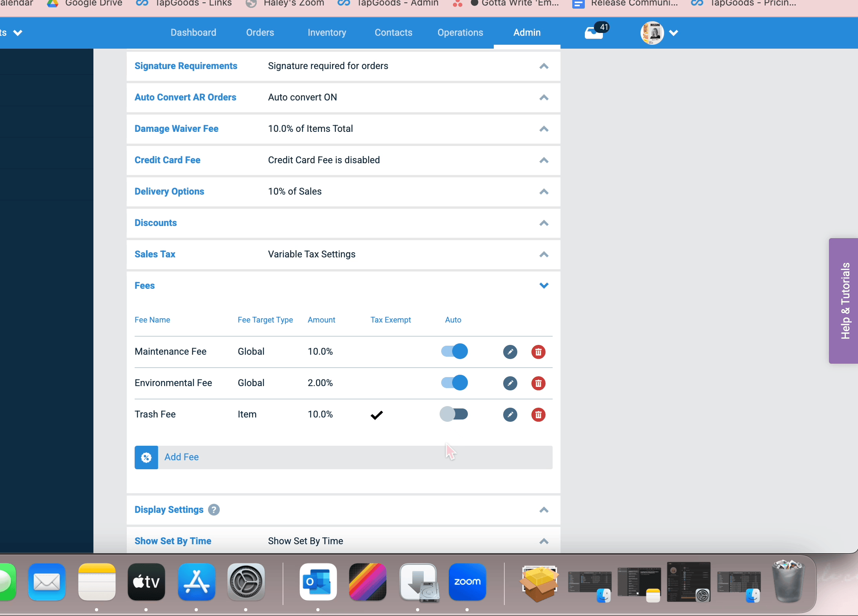Delete the Maintenance Fee via trash icon
Screen dimensions: 858x616
(x=538, y=352)
